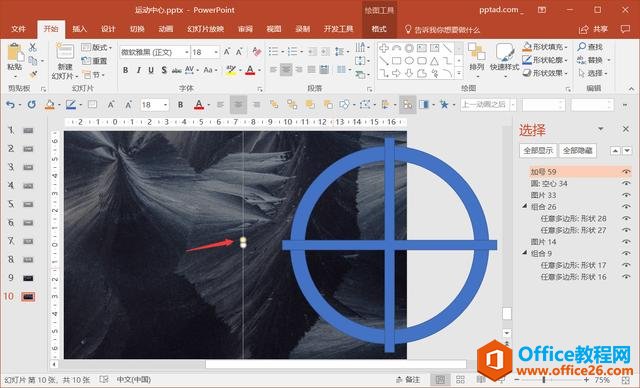This screenshot has width=640, height=388.
Task: Switch to Slide Sorter view icon
Action: pos(460,380)
